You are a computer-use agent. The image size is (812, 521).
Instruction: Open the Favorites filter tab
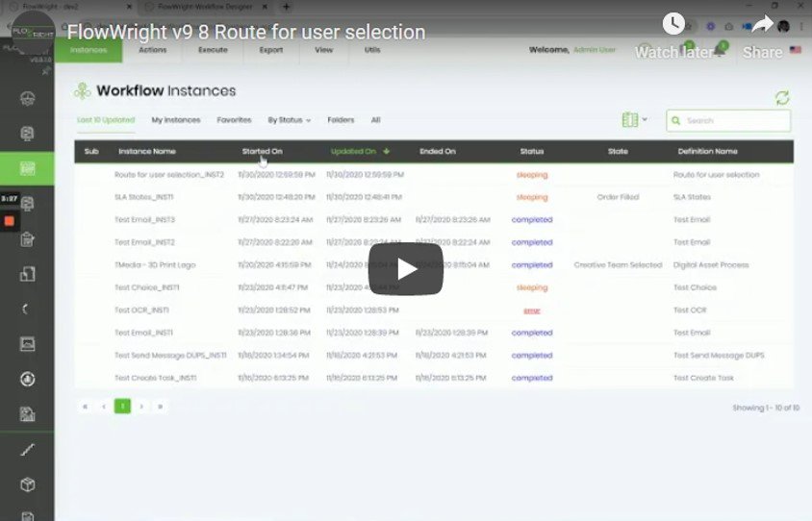click(234, 120)
